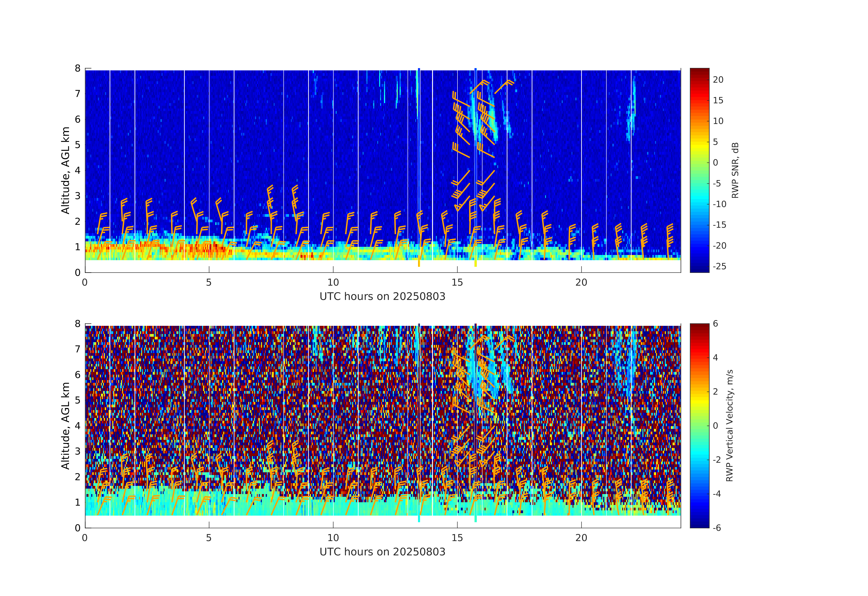868x596 pixels.
Task: Click the -25 dB tick on the SNR colorbar
Action: click(x=719, y=266)
